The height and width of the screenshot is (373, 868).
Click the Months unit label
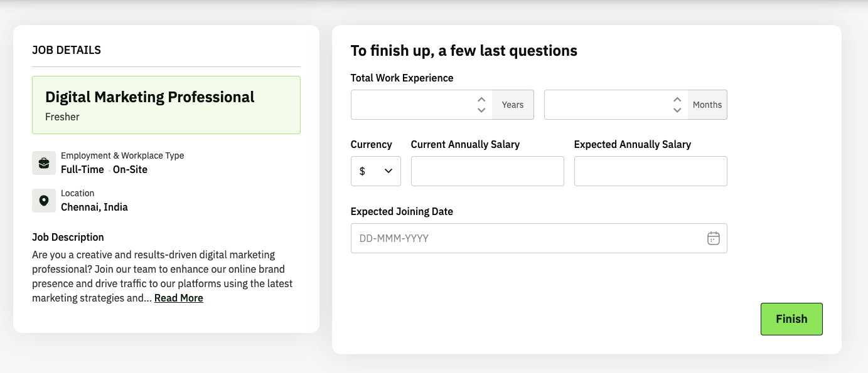pos(707,105)
